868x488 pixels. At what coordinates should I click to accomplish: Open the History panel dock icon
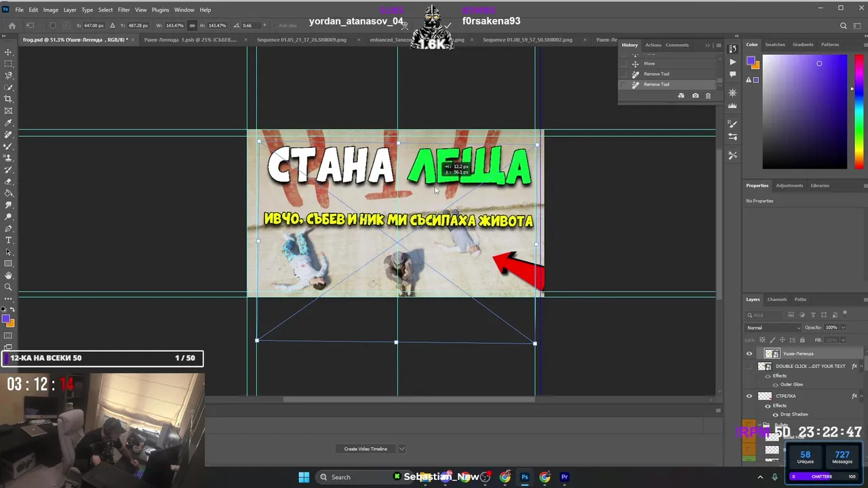point(732,49)
